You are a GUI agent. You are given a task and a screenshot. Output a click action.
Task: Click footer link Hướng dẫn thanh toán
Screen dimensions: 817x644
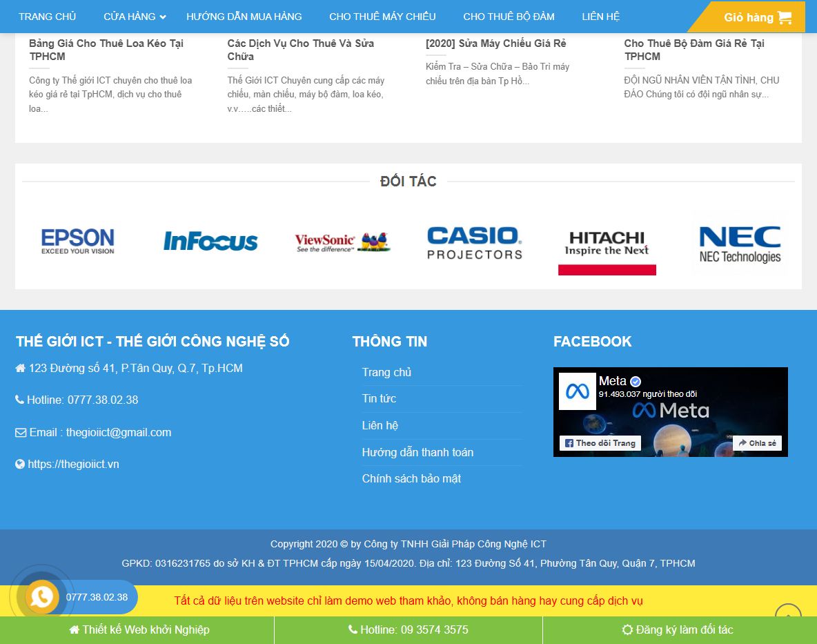click(x=418, y=452)
